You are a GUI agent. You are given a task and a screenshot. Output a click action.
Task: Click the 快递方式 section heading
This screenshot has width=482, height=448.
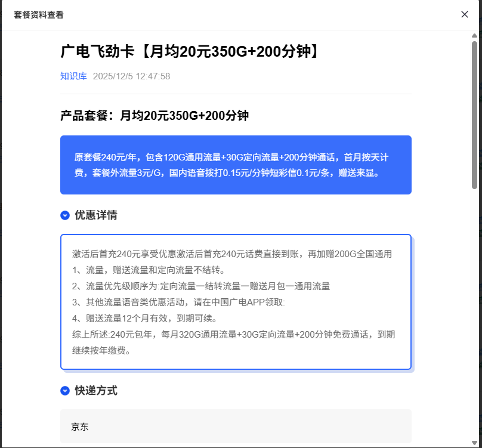pyautogui.click(x=95, y=391)
